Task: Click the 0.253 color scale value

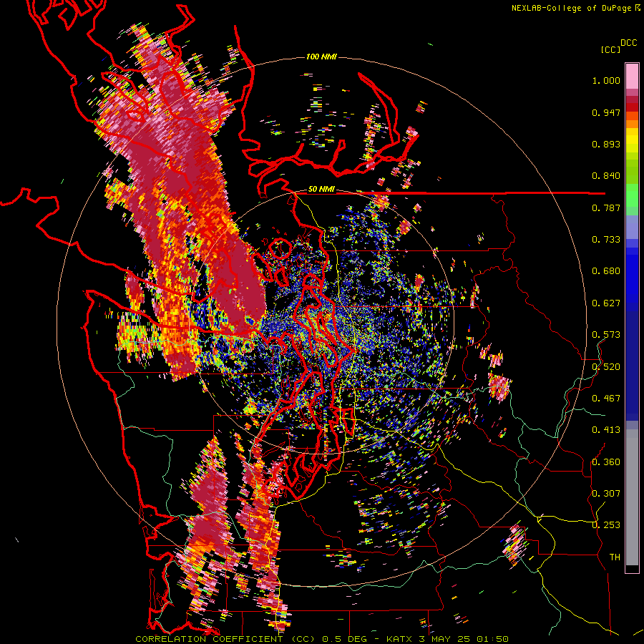Action: (x=606, y=525)
